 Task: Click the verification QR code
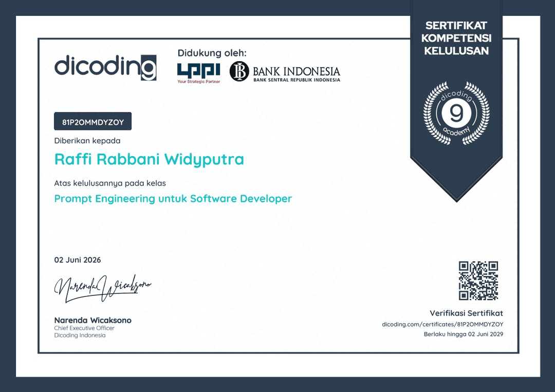coord(478,281)
